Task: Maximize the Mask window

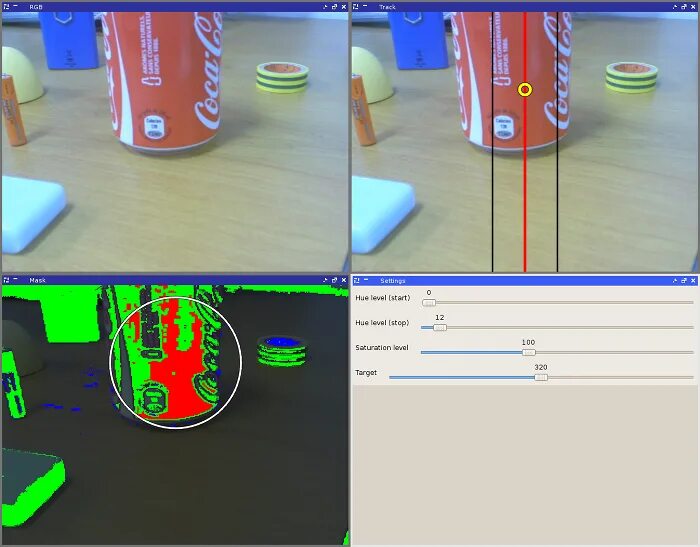Action: tap(334, 280)
